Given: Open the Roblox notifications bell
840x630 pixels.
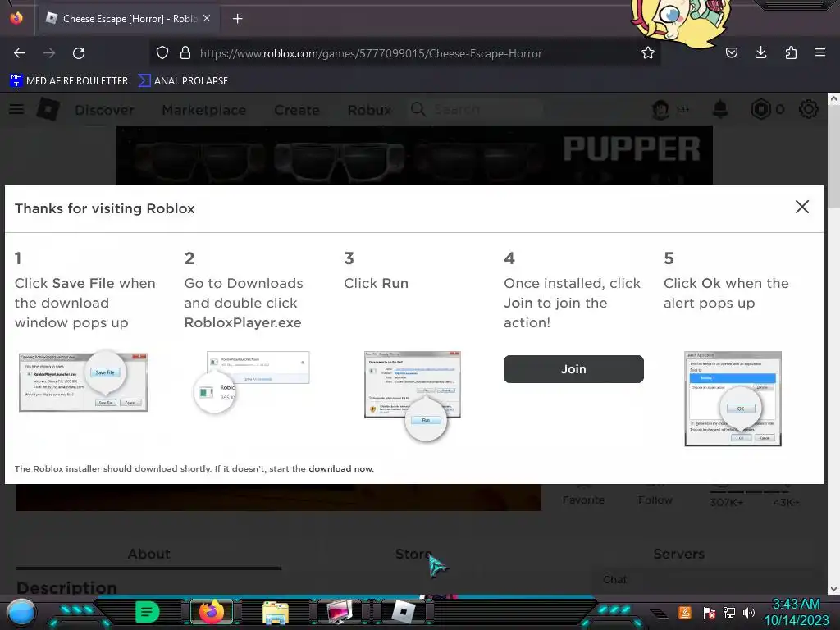Looking at the screenshot, I should click(x=720, y=109).
